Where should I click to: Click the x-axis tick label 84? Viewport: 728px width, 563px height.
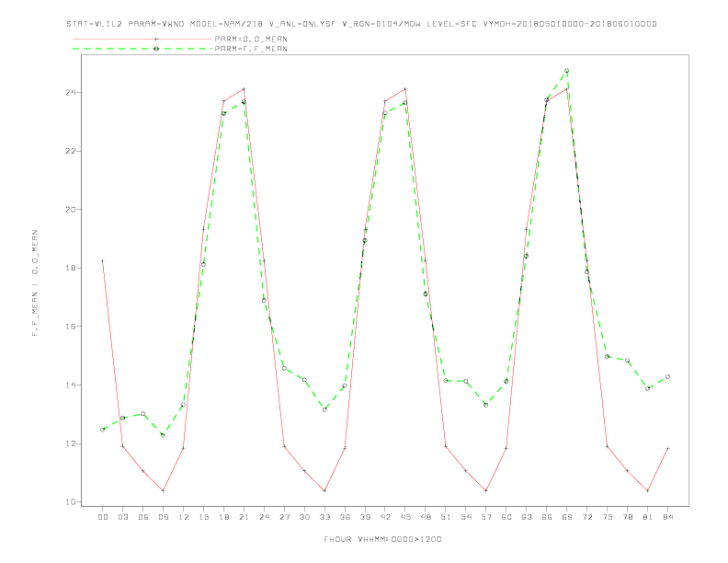tap(667, 517)
